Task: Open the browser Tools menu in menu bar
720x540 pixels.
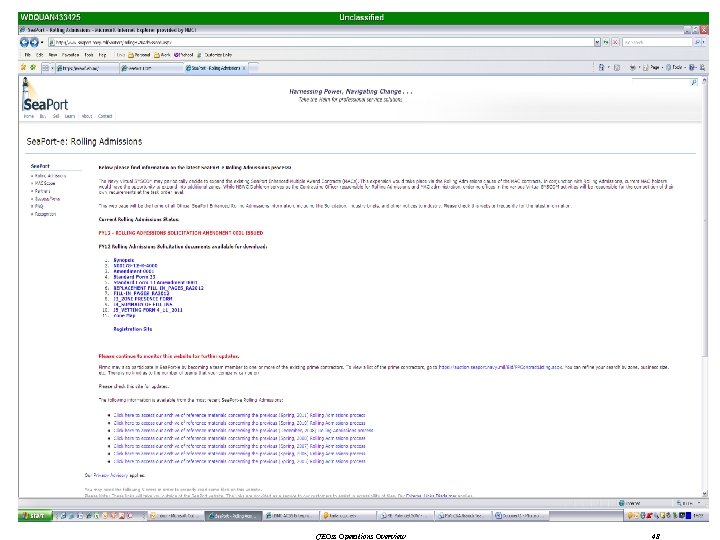Action: (x=89, y=55)
